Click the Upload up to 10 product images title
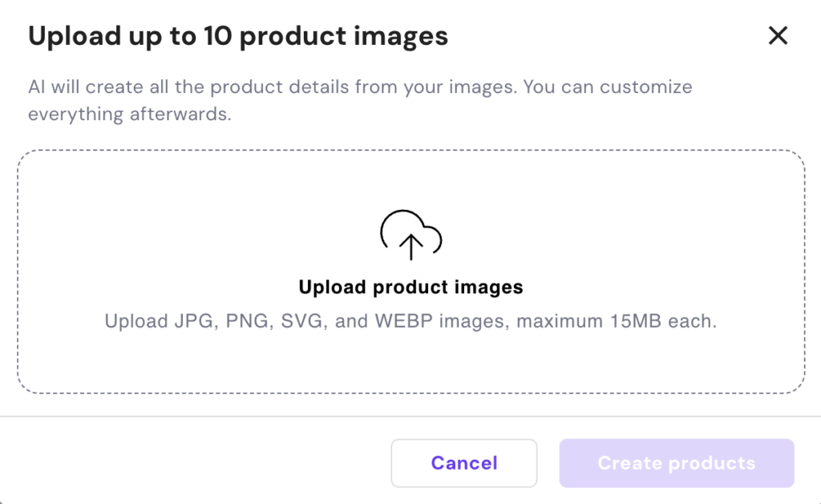821x504 pixels. [238, 35]
